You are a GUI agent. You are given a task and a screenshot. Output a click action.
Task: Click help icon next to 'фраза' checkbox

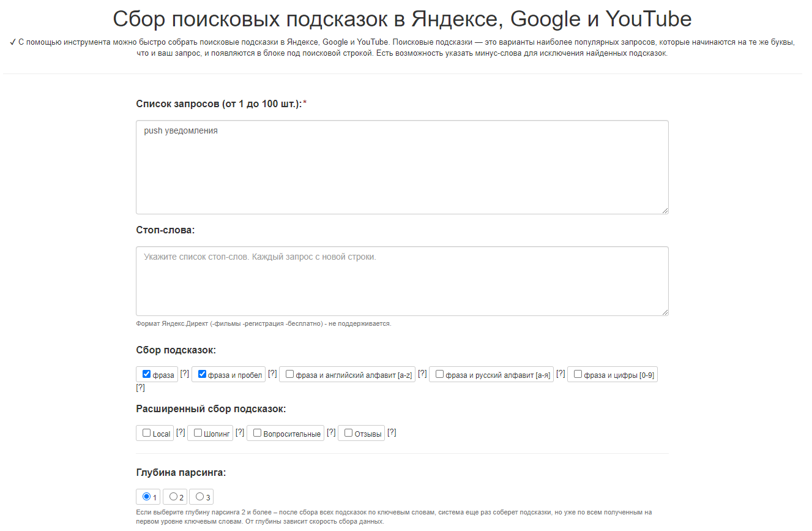pyautogui.click(x=184, y=374)
